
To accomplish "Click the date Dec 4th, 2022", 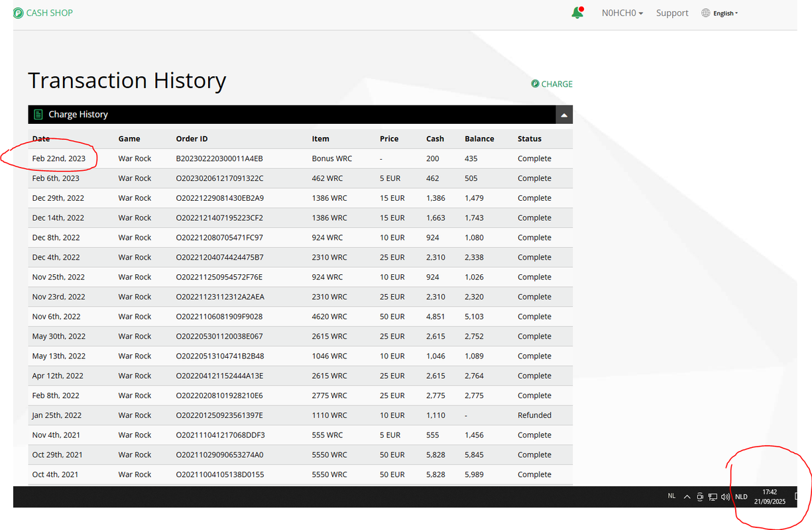I will click(x=56, y=258).
